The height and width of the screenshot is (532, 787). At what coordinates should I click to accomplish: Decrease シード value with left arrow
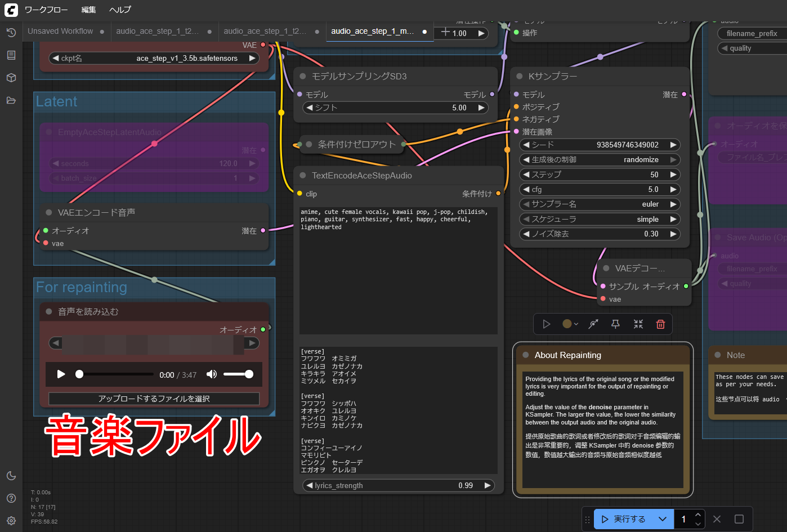[x=526, y=145]
